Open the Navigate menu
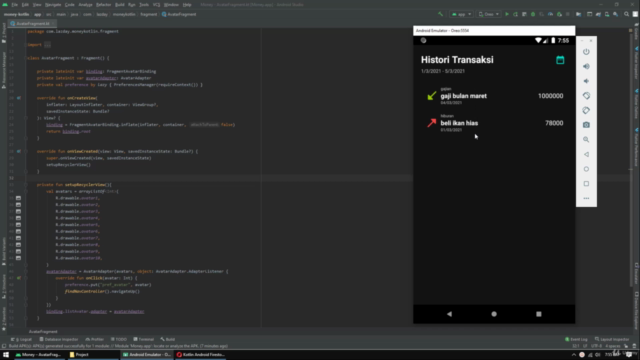Image resolution: width=640 pixels, height=360 pixels. (x=53, y=4)
